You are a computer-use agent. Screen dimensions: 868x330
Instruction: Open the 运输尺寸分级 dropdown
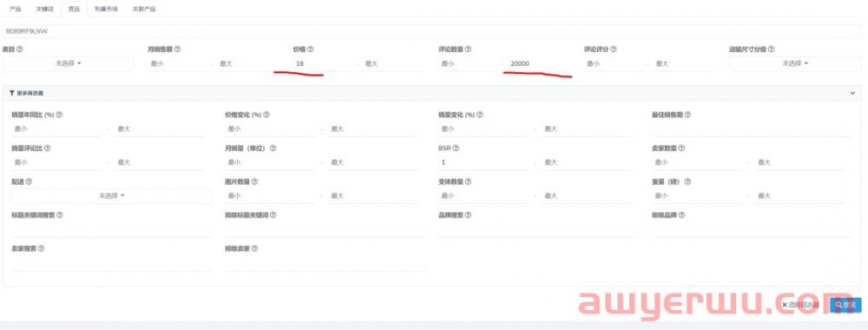[795, 63]
